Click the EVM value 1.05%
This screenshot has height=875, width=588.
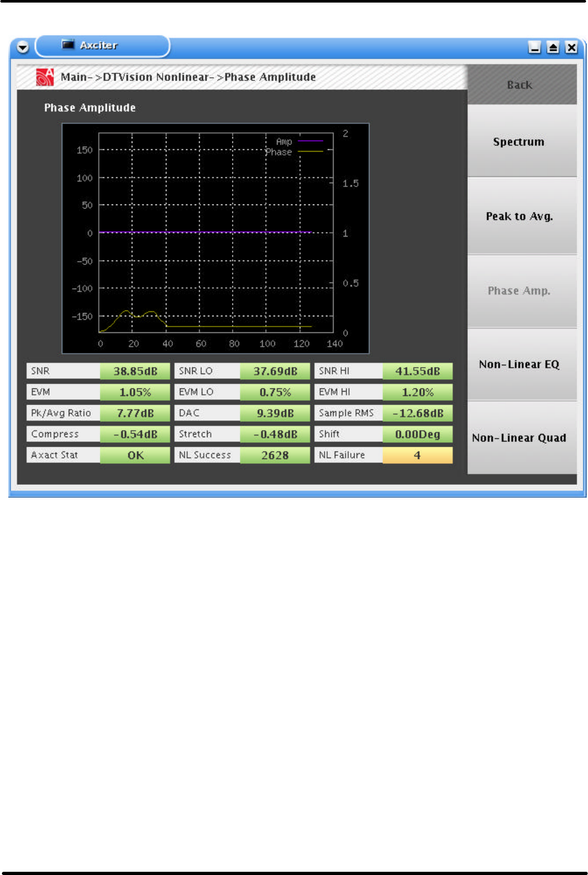point(135,392)
